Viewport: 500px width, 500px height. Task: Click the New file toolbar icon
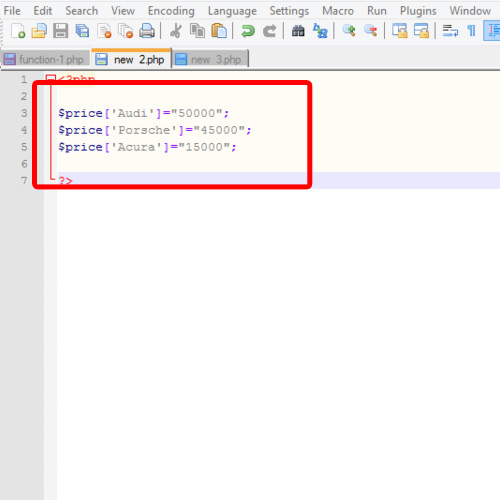tap(18, 31)
